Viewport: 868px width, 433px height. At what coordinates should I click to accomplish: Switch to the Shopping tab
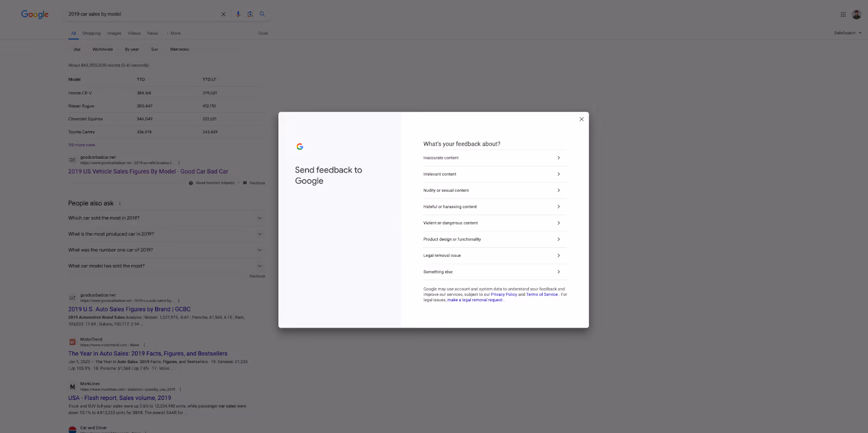click(x=91, y=33)
